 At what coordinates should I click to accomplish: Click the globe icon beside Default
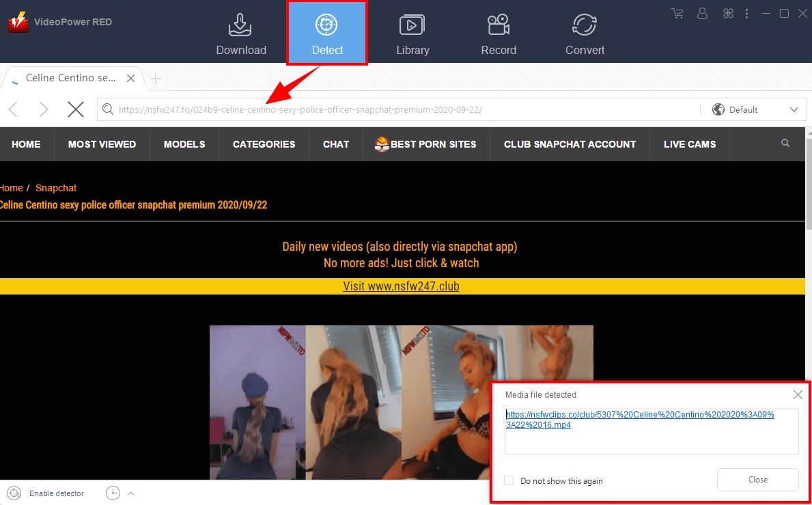718,109
